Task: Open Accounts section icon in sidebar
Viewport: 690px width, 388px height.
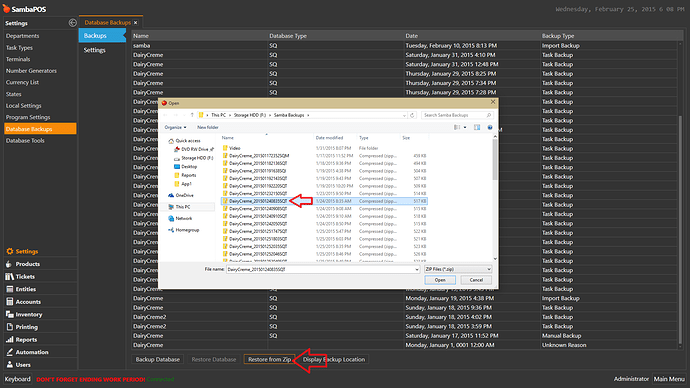Action: pyautogui.click(x=9, y=302)
